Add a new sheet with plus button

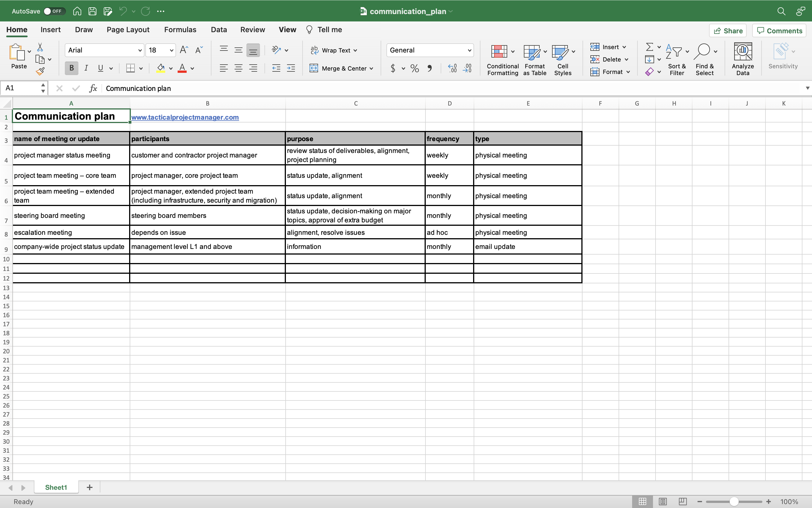point(90,487)
